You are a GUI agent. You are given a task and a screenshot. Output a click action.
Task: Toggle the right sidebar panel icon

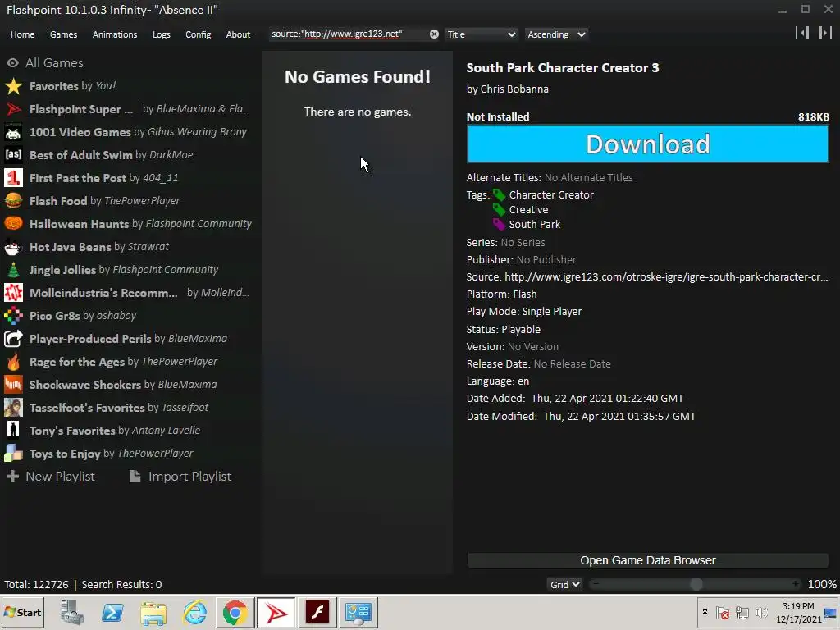tap(824, 33)
